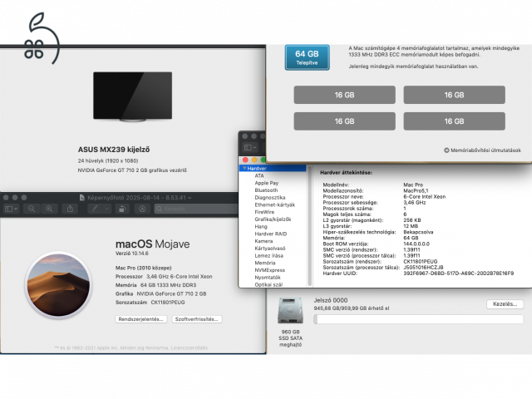Click the MacPro5,1 model identifier value
Viewport: 532px width, 399px height.
(x=416, y=190)
